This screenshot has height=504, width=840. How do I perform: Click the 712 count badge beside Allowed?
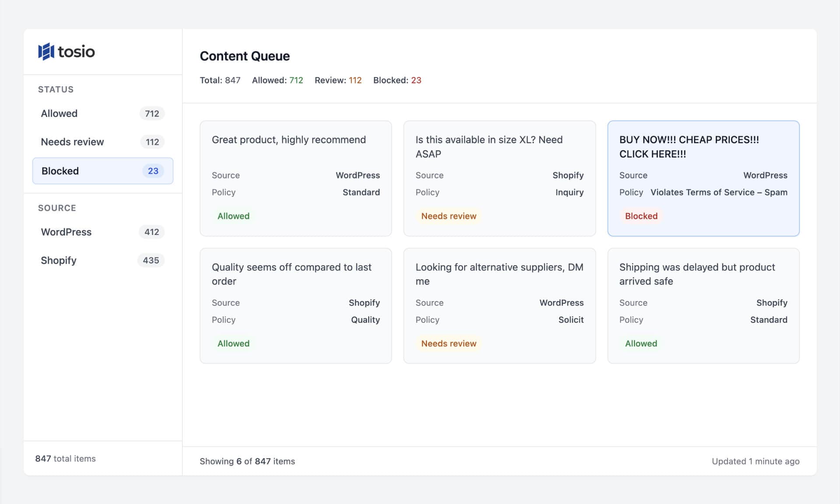[x=152, y=113]
